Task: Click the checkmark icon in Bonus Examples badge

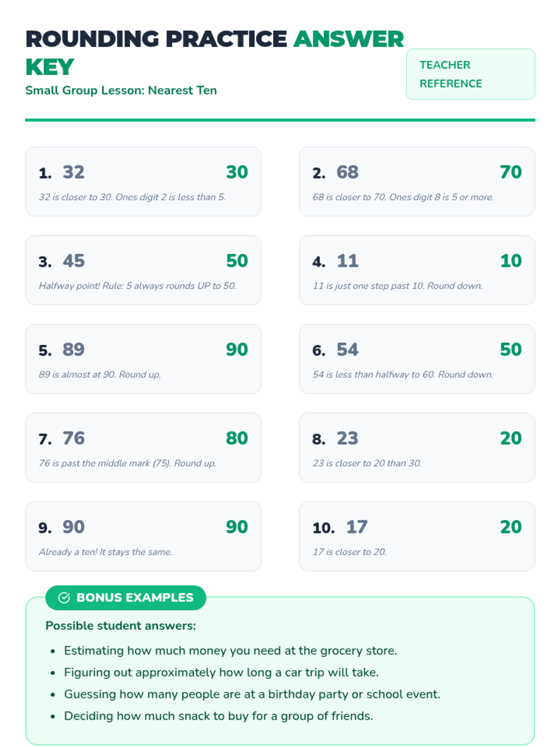Action: pyautogui.click(x=64, y=598)
